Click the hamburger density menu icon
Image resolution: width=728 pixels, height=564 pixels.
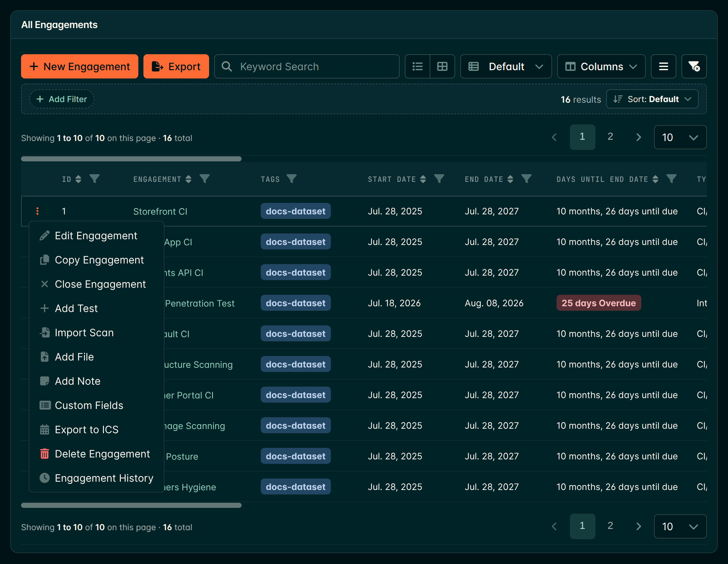click(663, 66)
